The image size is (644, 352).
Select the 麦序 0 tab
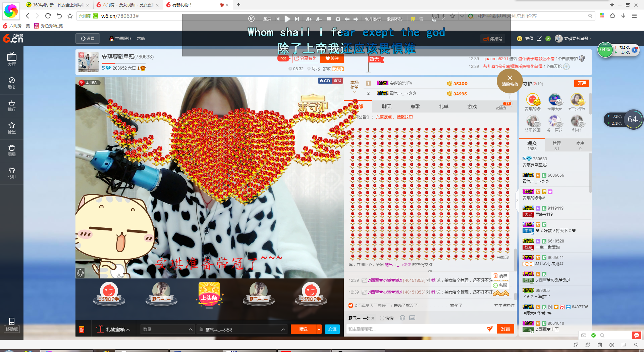[x=580, y=146]
